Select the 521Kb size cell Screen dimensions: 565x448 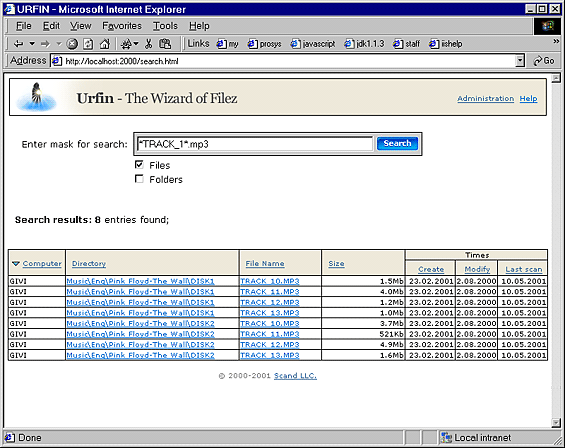[x=363, y=334]
